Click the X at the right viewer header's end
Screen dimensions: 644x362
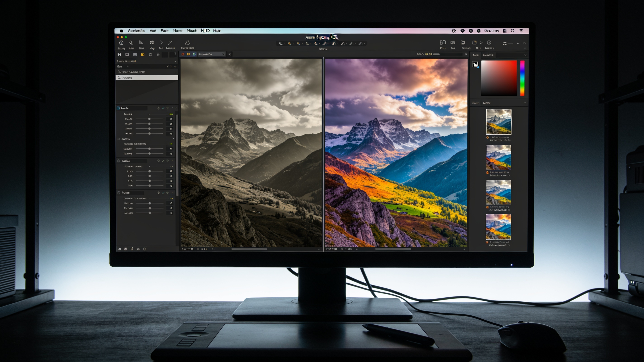pos(466,54)
